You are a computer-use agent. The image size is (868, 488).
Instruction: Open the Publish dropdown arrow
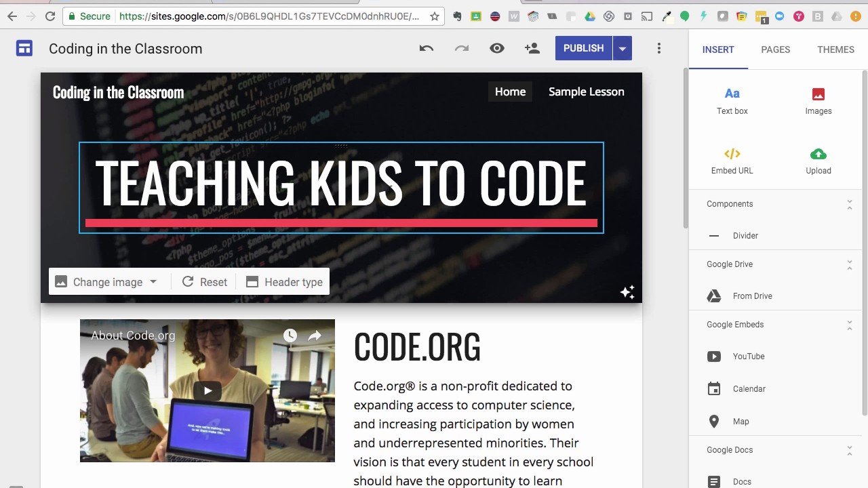[623, 48]
